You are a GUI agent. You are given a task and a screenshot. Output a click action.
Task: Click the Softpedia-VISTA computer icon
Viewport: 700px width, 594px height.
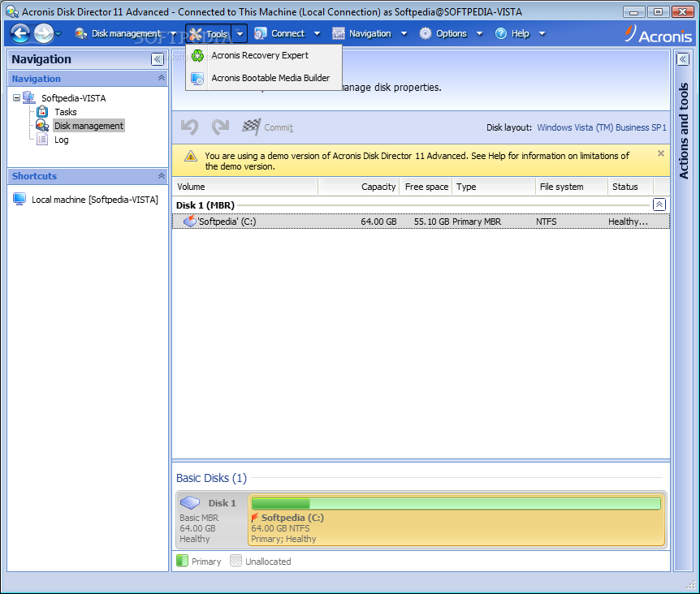(29, 97)
